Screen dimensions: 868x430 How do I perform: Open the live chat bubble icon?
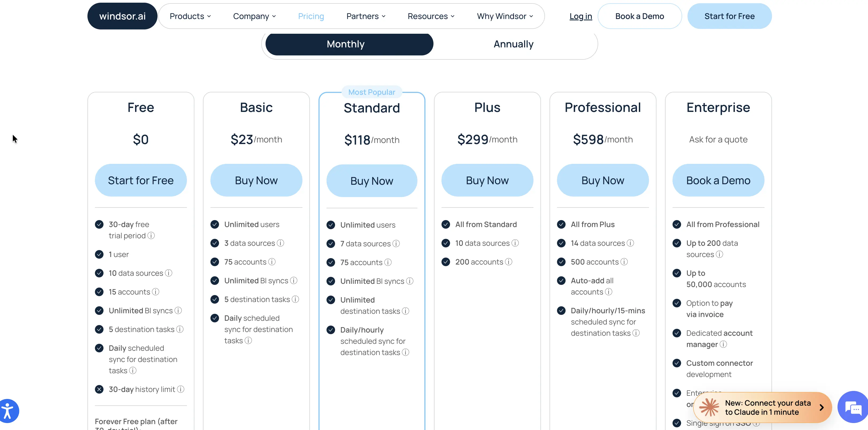(853, 407)
